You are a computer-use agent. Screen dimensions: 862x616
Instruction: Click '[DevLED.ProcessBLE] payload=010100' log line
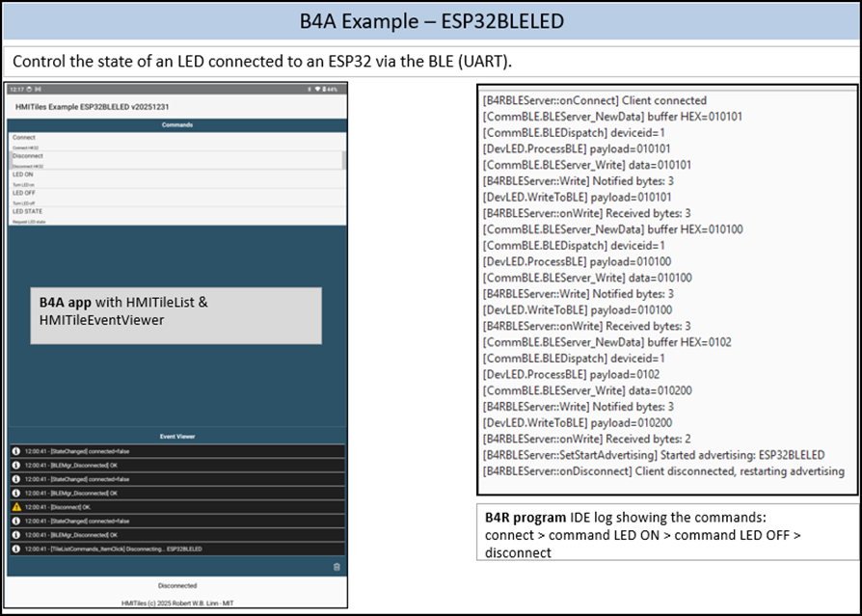point(577,261)
